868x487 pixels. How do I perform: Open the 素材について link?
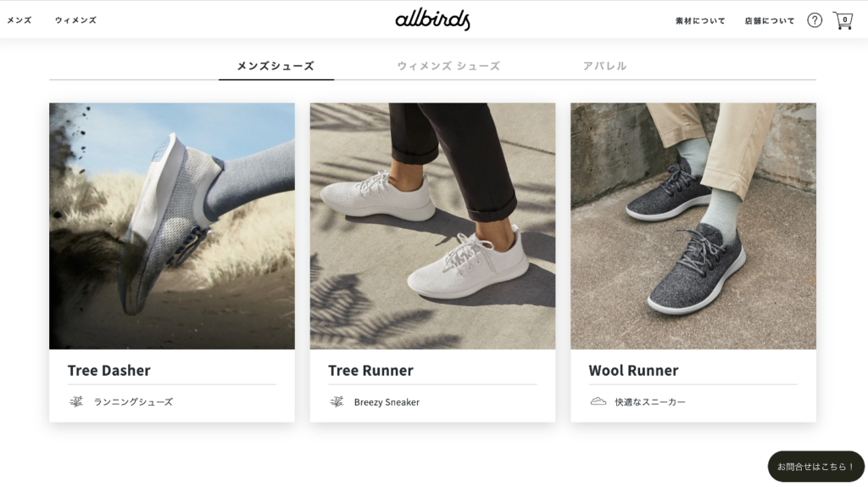coord(700,21)
